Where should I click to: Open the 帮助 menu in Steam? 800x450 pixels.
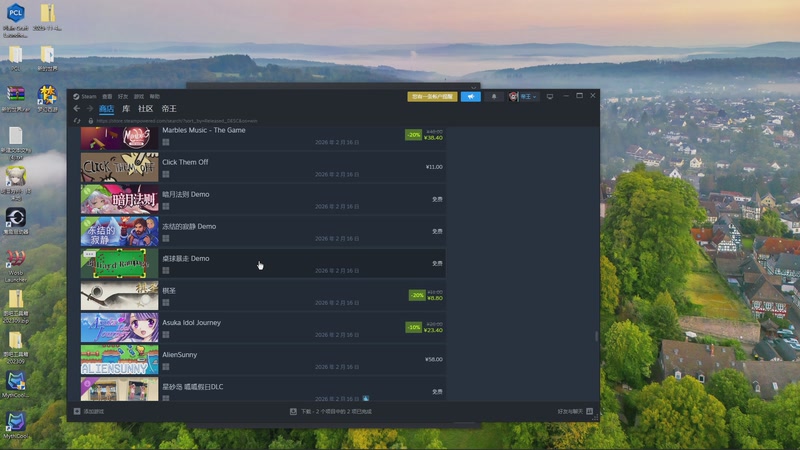pos(155,96)
